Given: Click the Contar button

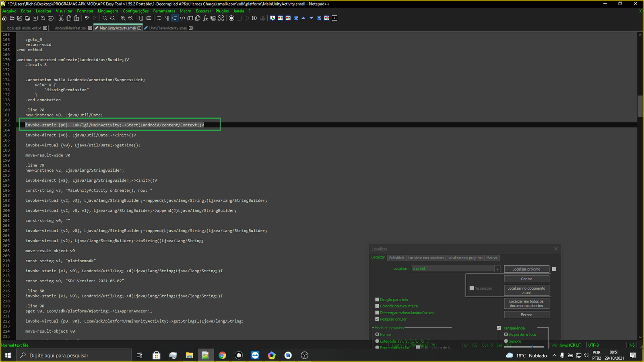Looking at the screenshot, I should (x=526, y=279).
